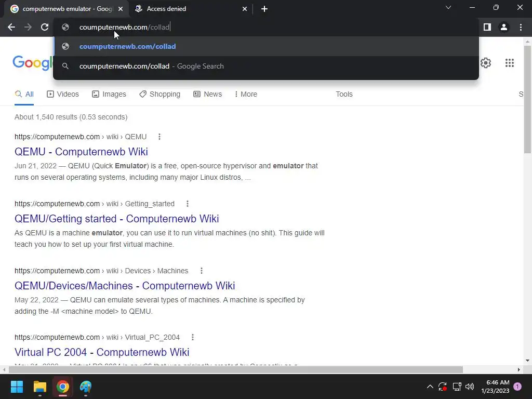The image size is (532, 399).
Task: Click the browser forward arrow
Action: tap(28, 27)
